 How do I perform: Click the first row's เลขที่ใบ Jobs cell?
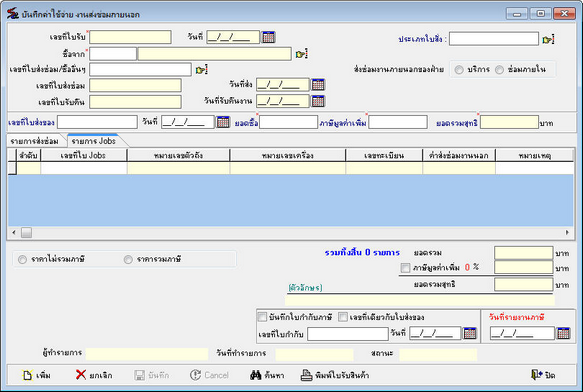coord(84,168)
